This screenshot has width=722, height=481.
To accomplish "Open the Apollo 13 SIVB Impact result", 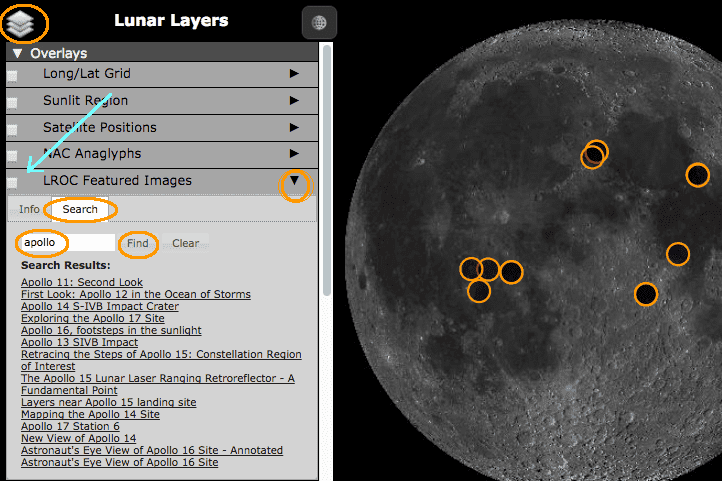I will [80, 342].
